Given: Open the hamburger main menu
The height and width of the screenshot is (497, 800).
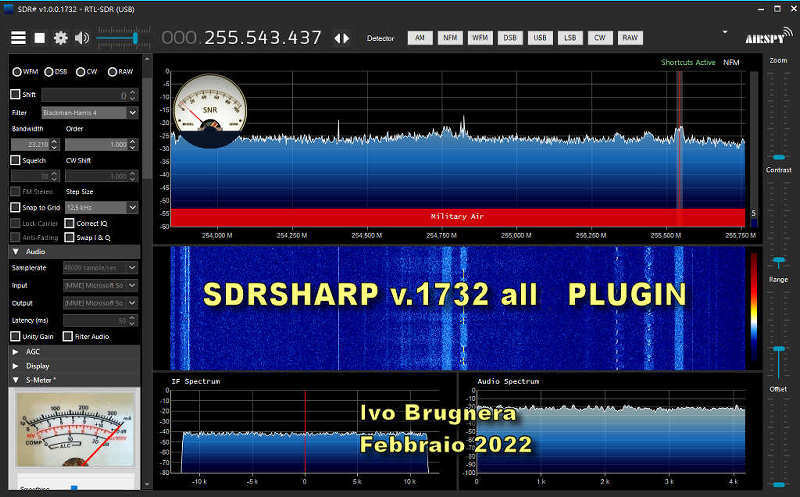Looking at the screenshot, I should [18, 38].
